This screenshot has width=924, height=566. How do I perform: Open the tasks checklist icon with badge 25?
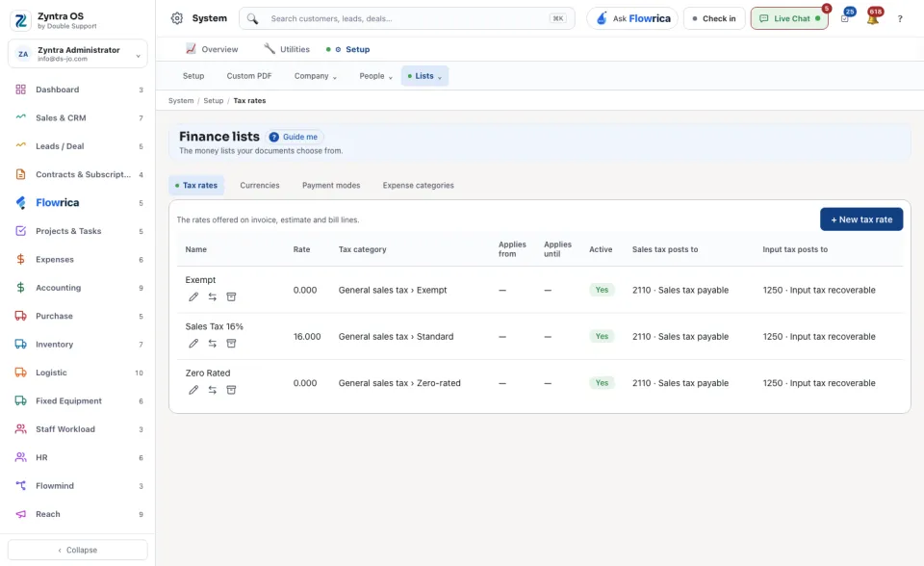click(x=845, y=18)
